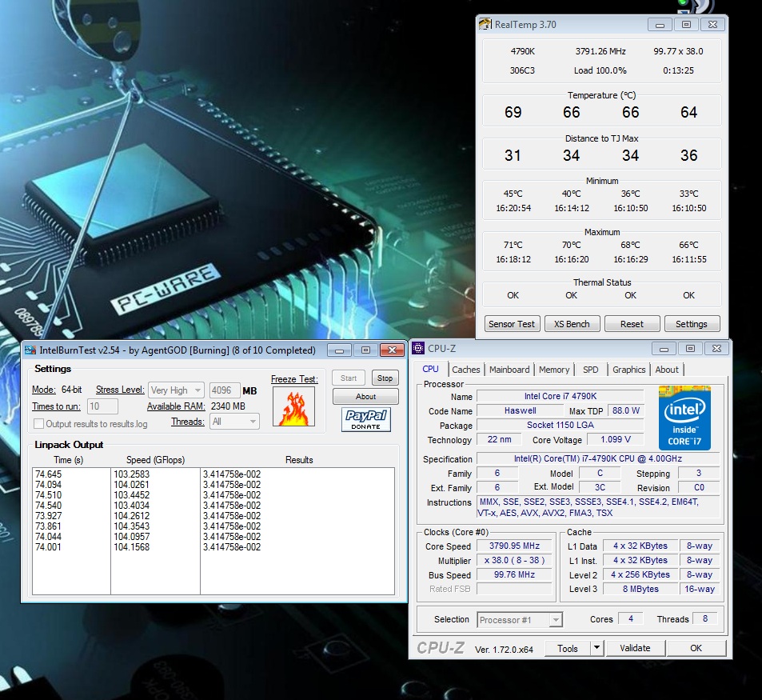Click the About button in IntelBurnTest
Viewport: 762px width, 700px height.
pos(365,397)
